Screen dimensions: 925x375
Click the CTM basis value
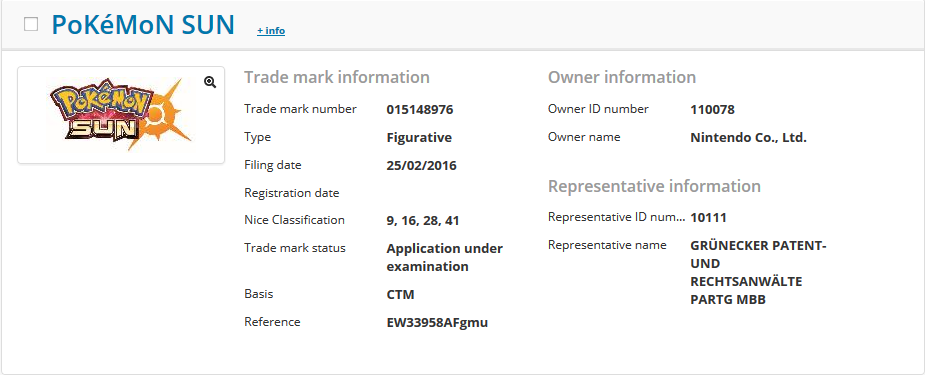[x=401, y=294]
